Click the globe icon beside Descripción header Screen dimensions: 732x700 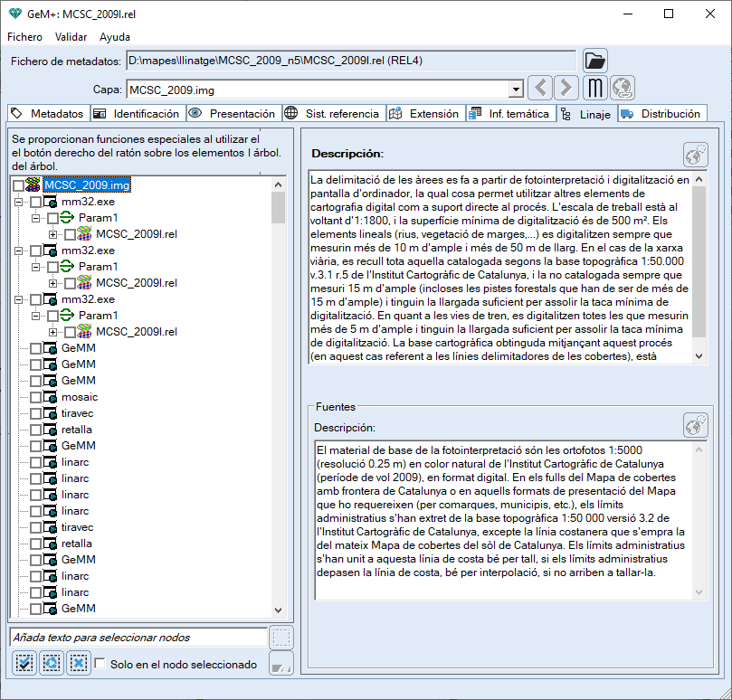tap(695, 154)
